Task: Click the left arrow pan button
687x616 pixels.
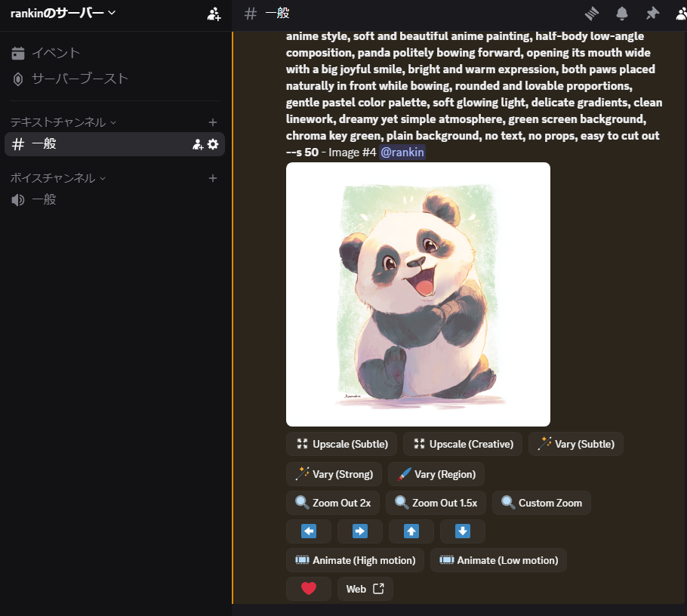Action: click(x=309, y=531)
